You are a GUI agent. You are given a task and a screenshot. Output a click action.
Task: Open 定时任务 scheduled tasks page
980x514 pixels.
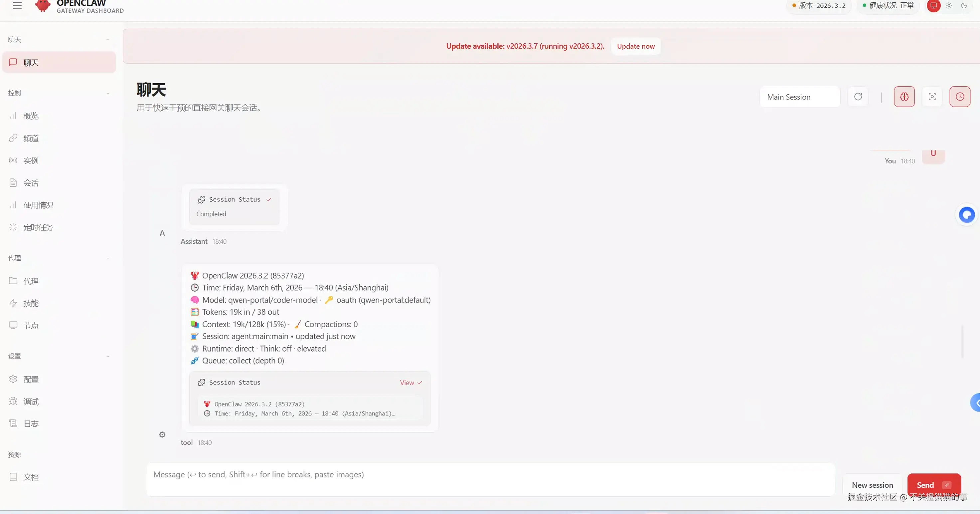(39, 227)
